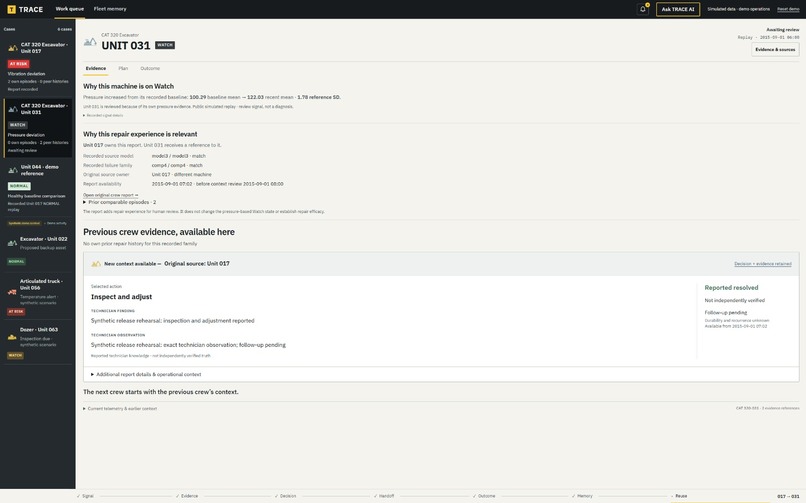Select the CAT 320 Excavator Unit 017 case
Viewport: 806px width, 503px height.
click(x=38, y=68)
